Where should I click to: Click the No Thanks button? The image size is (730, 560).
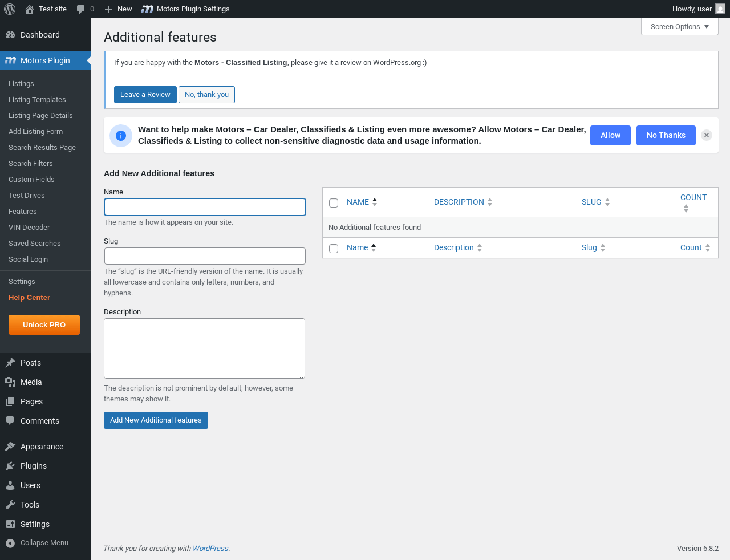(666, 135)
